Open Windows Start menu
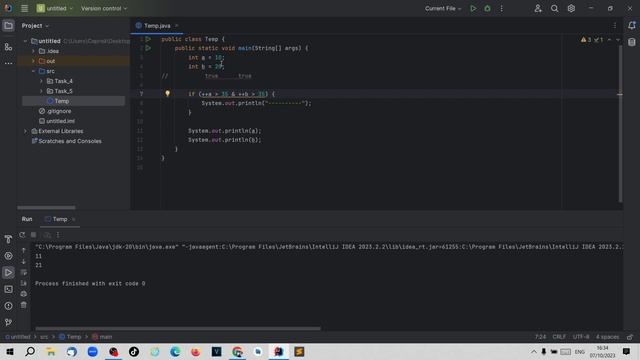 [10, 351]
